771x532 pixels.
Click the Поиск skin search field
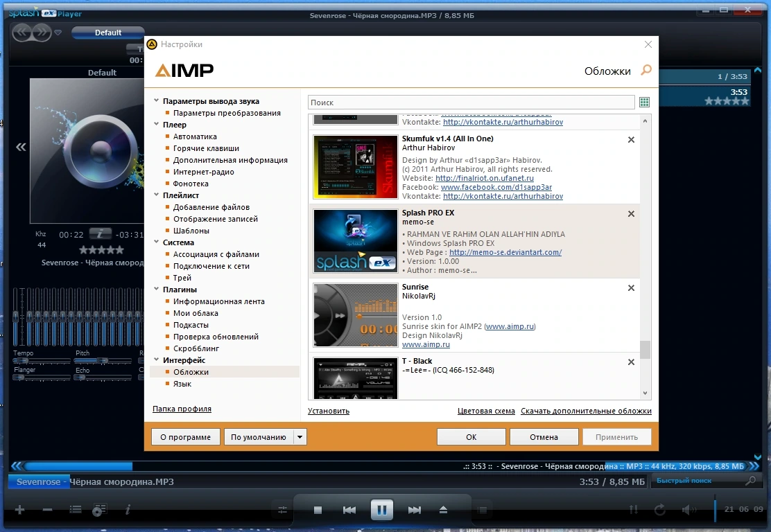tap(471, 103)
